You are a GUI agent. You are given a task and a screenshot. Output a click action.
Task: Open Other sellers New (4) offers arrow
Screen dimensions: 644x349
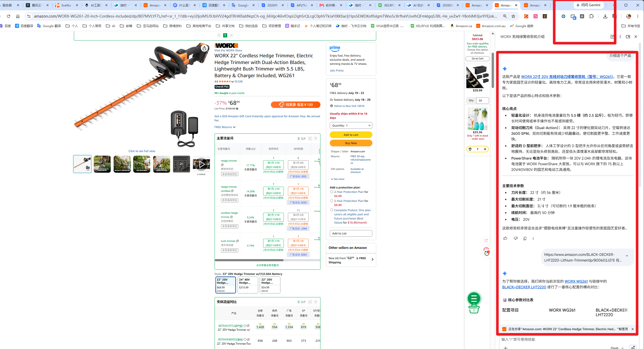tap(372, 259)
